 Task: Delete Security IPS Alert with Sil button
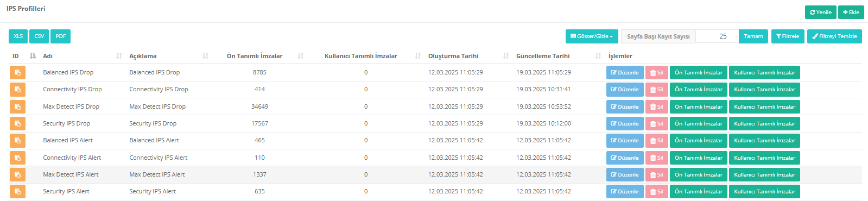[x=657, y=192]
